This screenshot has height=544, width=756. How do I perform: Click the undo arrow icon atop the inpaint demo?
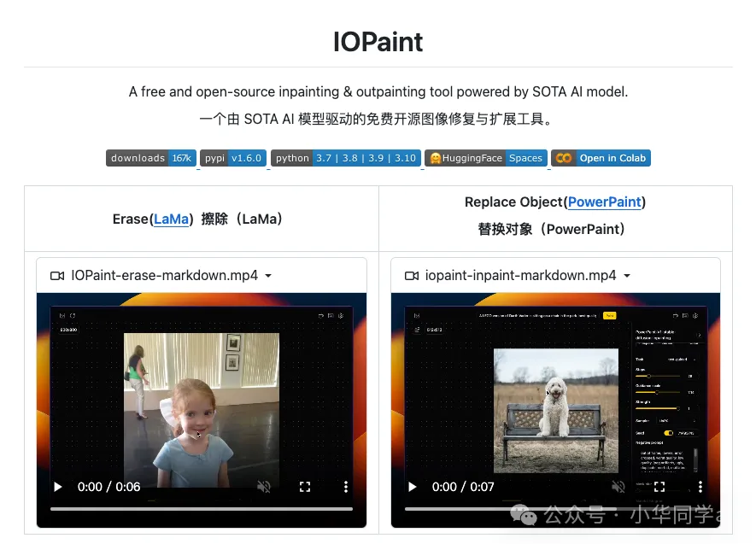pyautogui.click(x=675, y=314)
